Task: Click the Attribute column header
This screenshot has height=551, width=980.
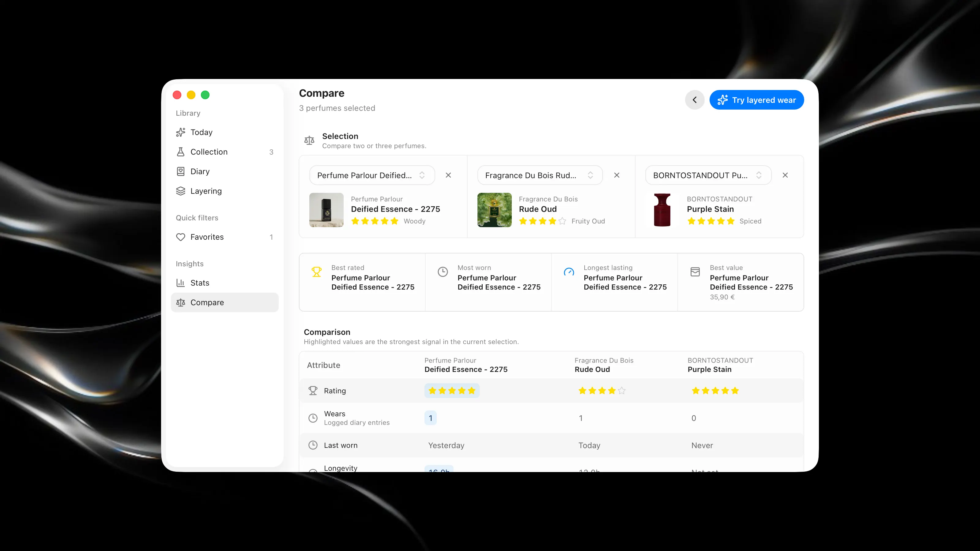Action: click(323, 365)
